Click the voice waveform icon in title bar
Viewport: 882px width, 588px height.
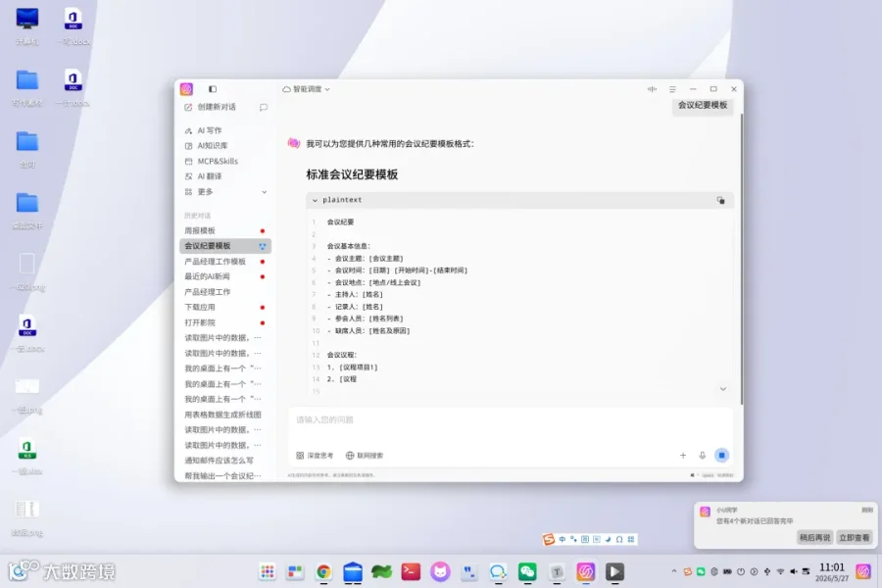click(x=652, y=89)
